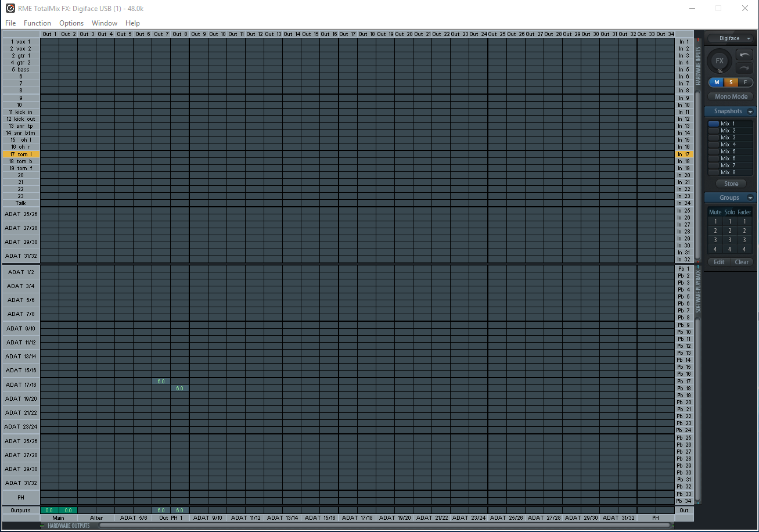The width and height of the screenshot is (759, 532).
Task: Select snapshot Mix 7
Action: point(731,166)
